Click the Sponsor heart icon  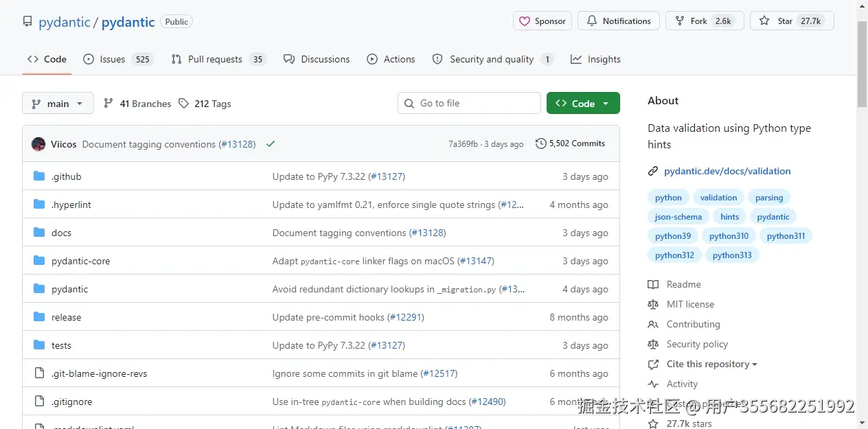point(525,21)
